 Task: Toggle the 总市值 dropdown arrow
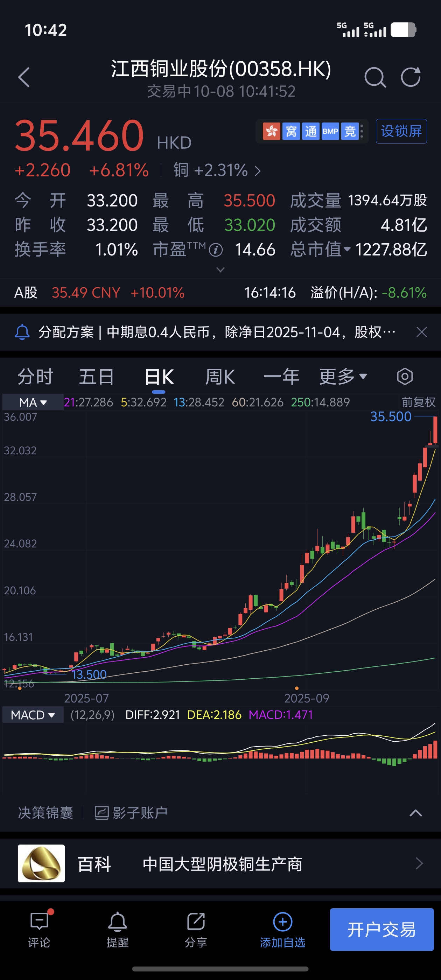click(x=347, y=249)
